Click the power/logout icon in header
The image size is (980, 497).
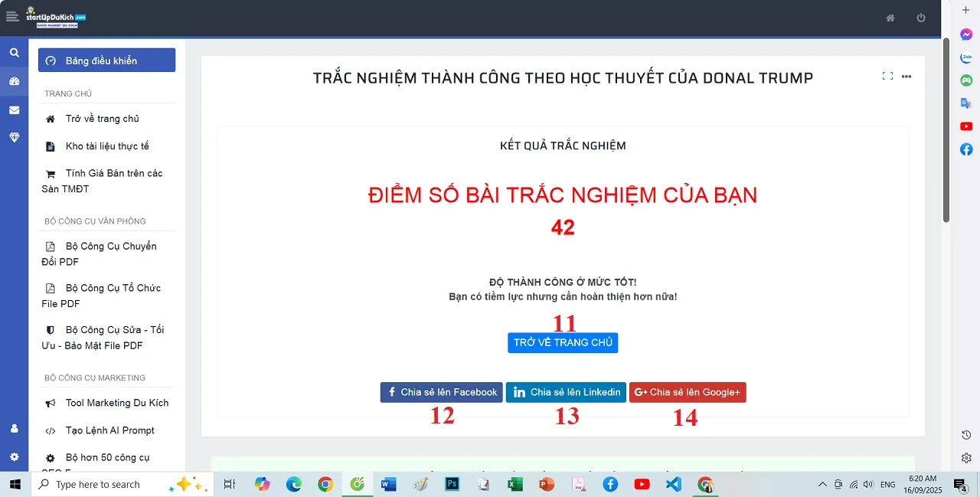[x=921, y=18]
